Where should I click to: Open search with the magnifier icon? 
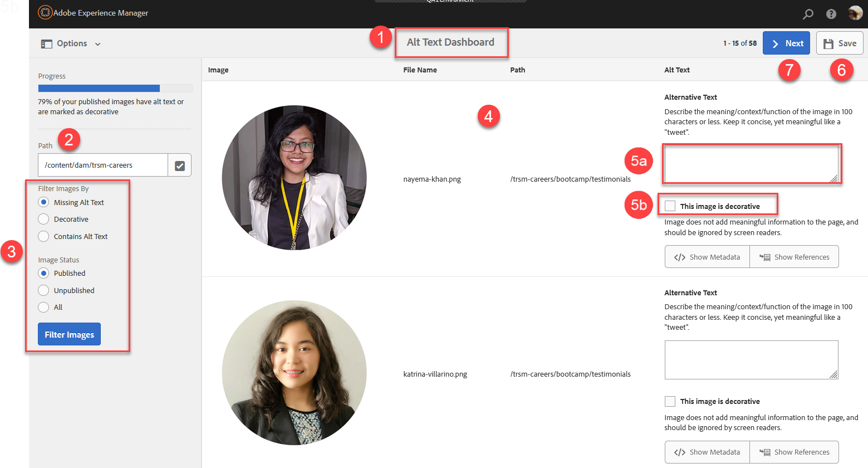pyautogui.click(x=808, y=14)
